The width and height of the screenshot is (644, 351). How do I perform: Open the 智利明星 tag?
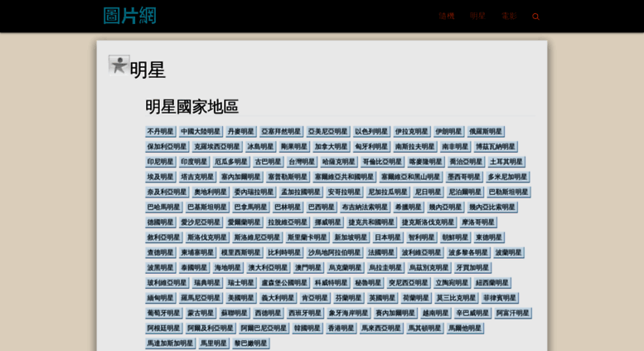(x=422, y=238)
